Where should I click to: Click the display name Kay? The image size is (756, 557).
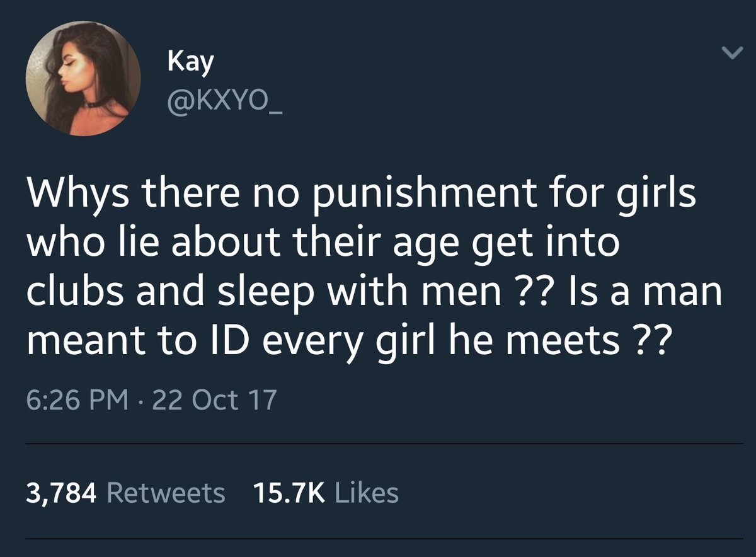[x=191, y=62]
